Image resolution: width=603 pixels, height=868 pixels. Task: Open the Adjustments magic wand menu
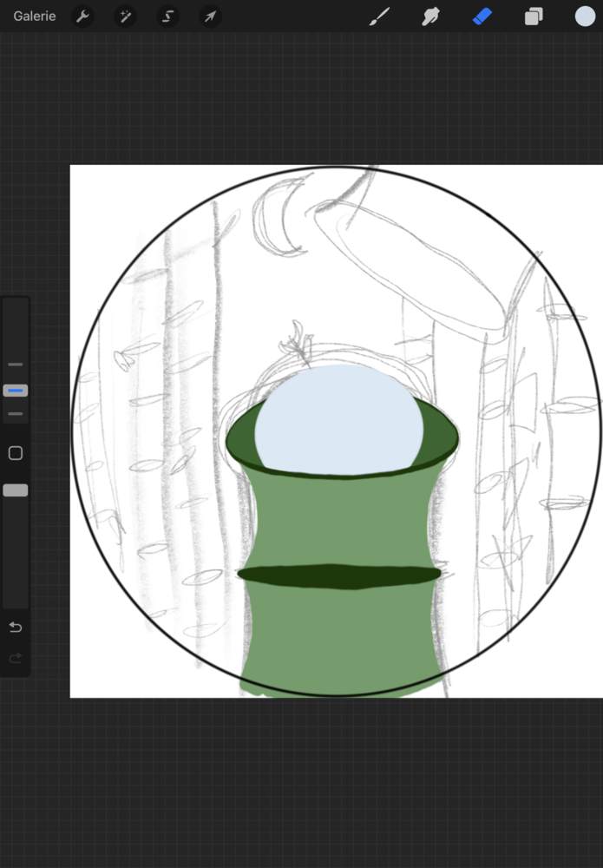(x=125, y=16)
